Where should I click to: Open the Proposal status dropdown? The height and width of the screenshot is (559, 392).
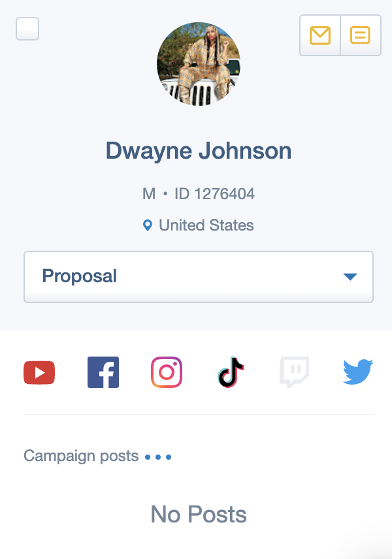[199, 277]
